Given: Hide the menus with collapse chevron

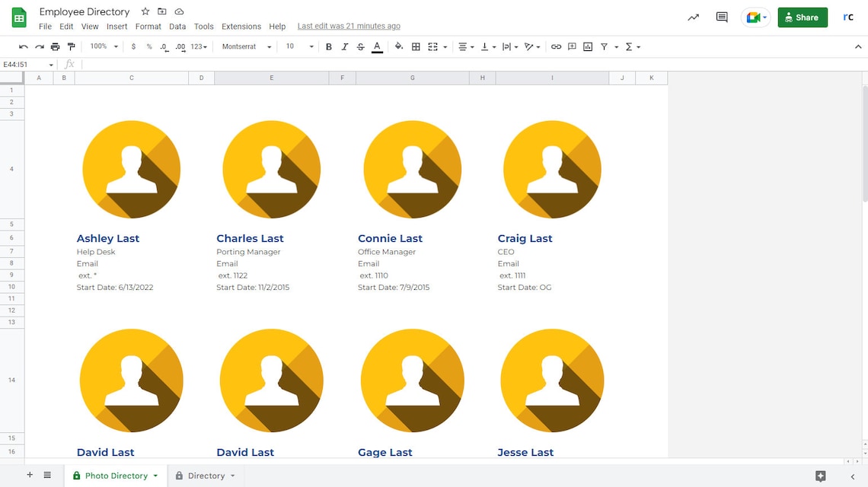Looking at the screenshot, I should (858, 47).
